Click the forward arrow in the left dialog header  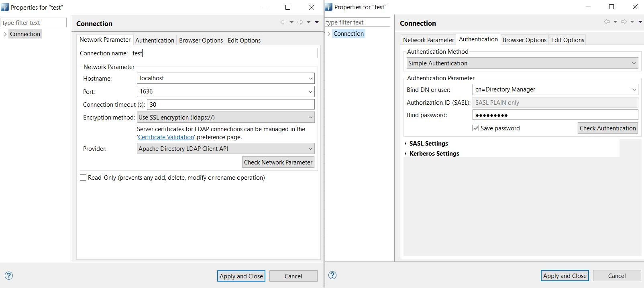click(300, 22)
